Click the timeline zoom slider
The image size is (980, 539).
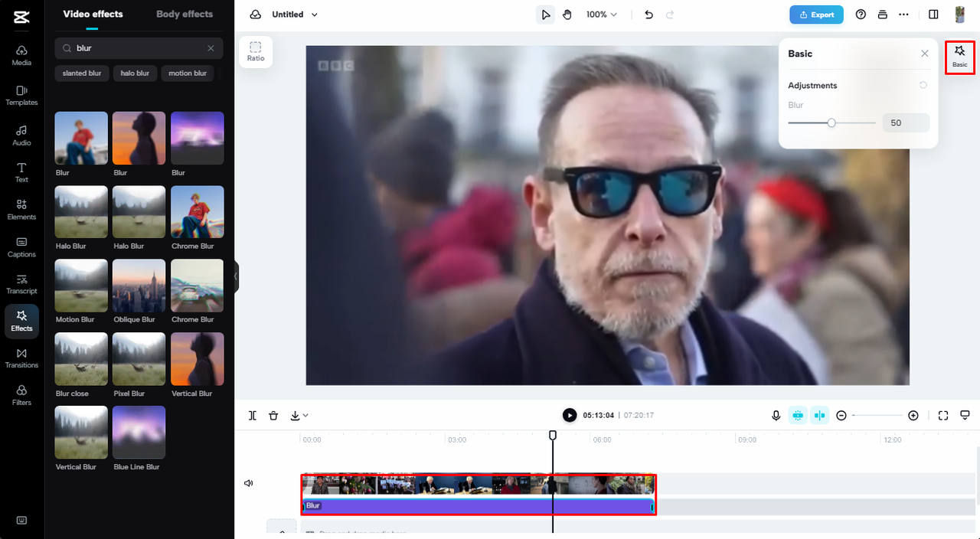[877, 415]
